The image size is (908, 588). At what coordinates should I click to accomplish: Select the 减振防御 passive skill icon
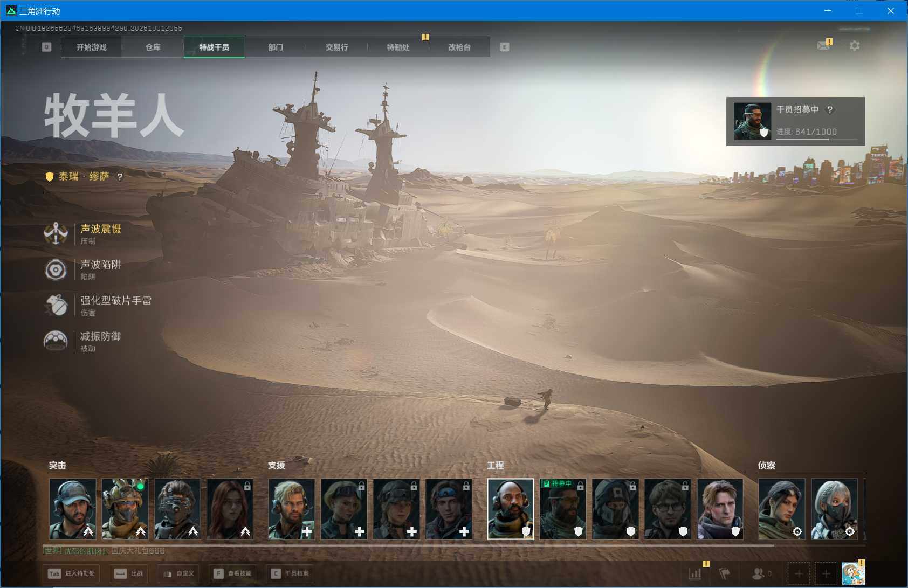(56, 341)
